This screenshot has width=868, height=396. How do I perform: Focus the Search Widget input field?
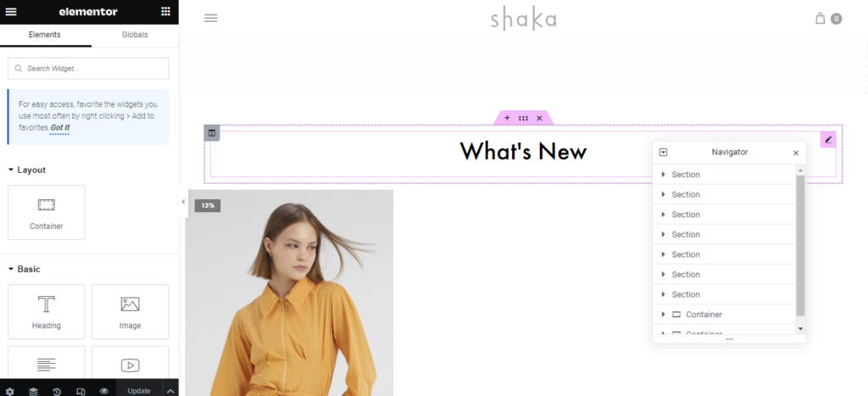(x=88, y=69)
